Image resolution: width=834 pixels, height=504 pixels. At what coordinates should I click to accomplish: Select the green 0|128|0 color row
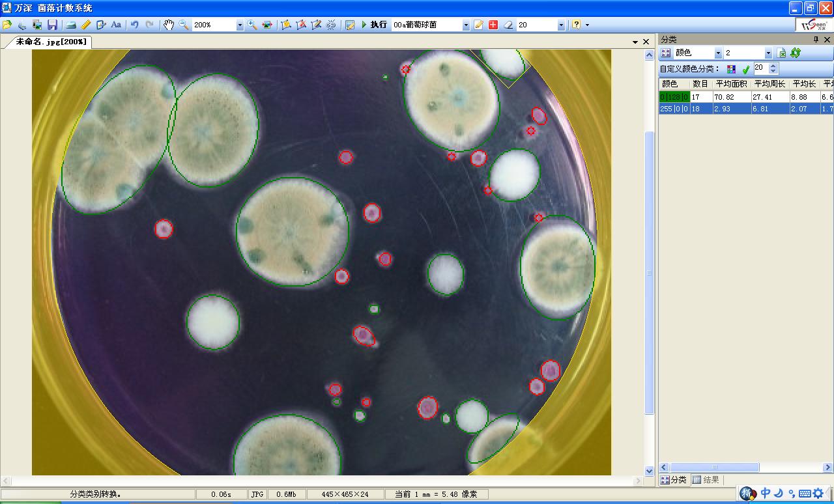[x=674, y=97]
